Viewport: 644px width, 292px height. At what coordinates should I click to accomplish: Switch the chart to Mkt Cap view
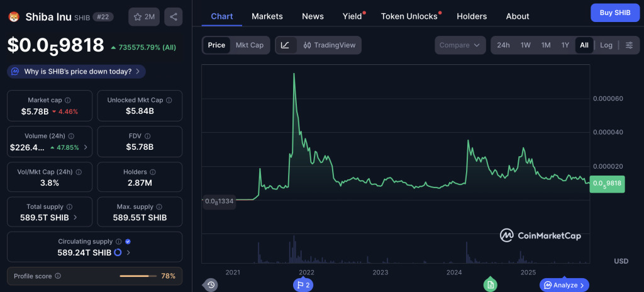pos(249,45)
